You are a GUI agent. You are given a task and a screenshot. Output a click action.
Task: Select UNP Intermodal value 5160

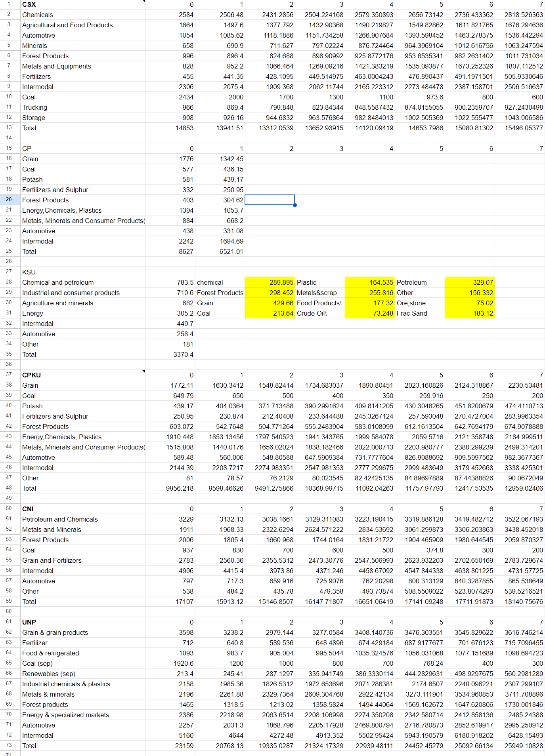click(170, 735)
